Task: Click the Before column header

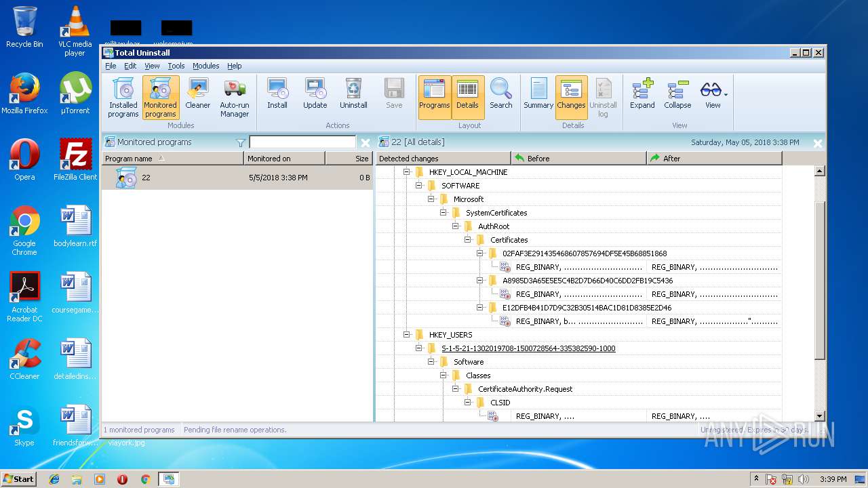Action: coord(578,158)
